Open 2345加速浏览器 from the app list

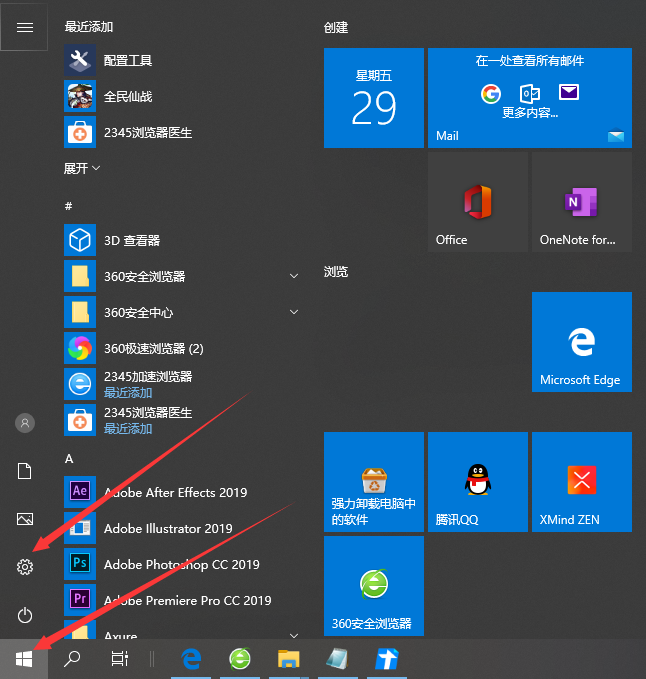182,384
